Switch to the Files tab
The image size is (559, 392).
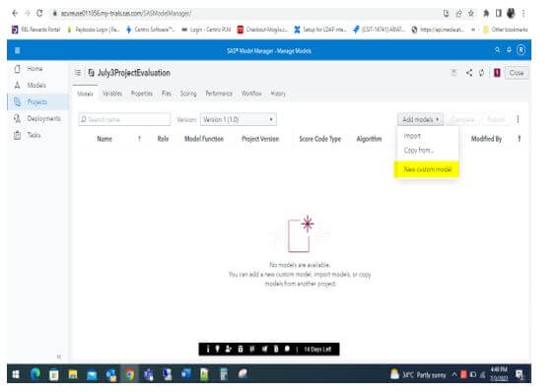click(167, 94)
